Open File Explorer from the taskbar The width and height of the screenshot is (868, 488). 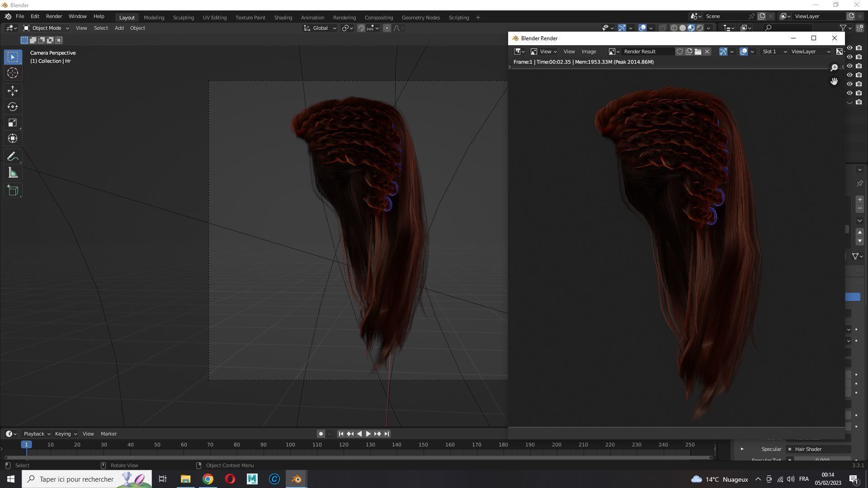click(x=185, y=479)
